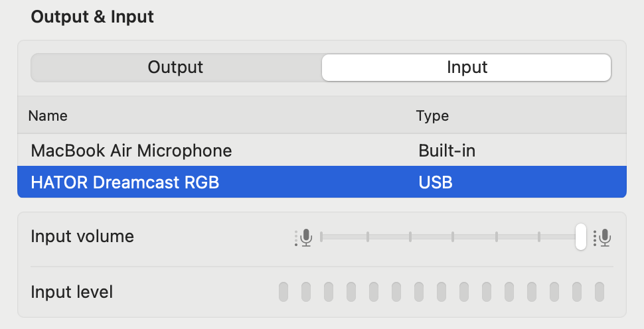The image size is (644, 329).
Task: Select the Input tab
Action: (x=467, y=68)
